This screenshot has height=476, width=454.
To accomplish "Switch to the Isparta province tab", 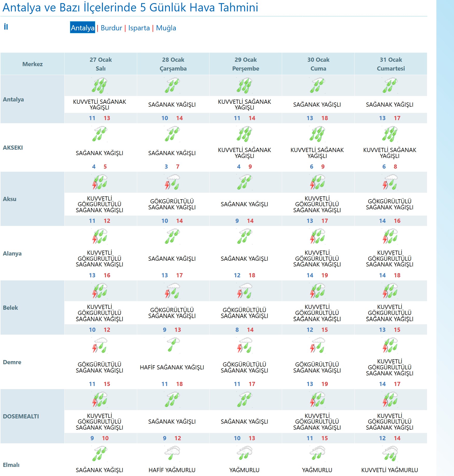I will click(139, 28).
